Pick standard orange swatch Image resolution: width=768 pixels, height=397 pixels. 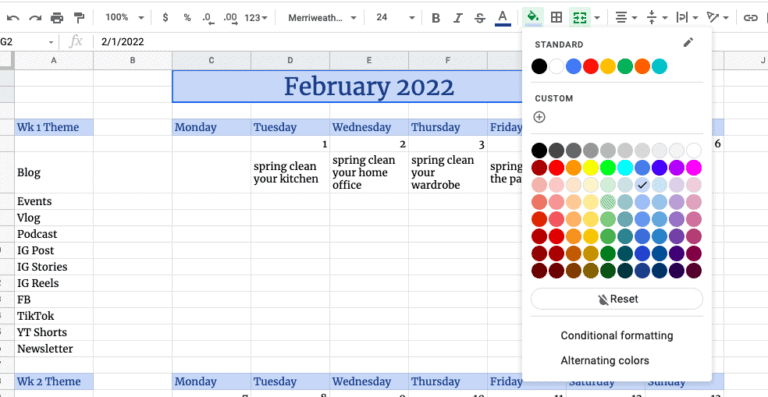point(642,66)
